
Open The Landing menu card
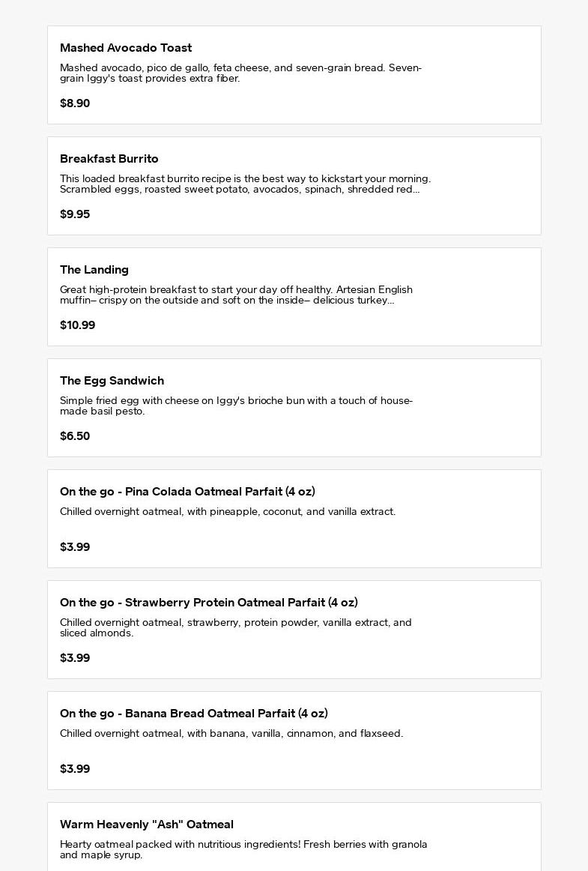(x=294, y=297)
